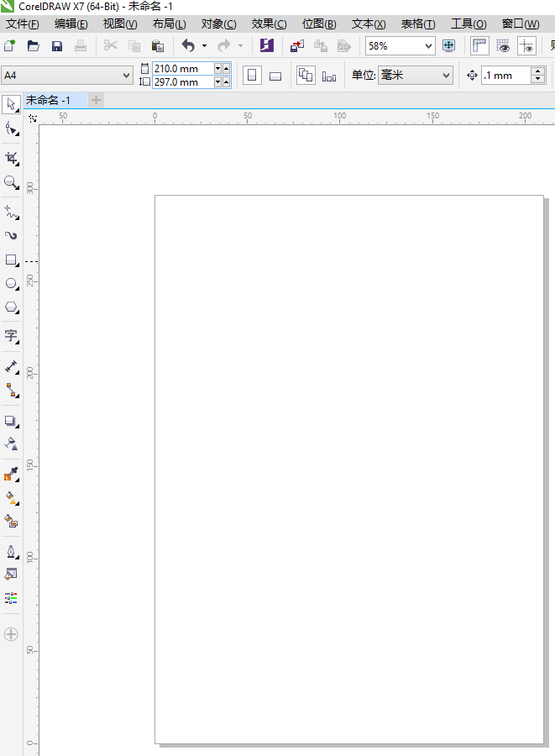Click the Copy icon
555x756 pixels.
pyautogui.click(x=134, y=46)
